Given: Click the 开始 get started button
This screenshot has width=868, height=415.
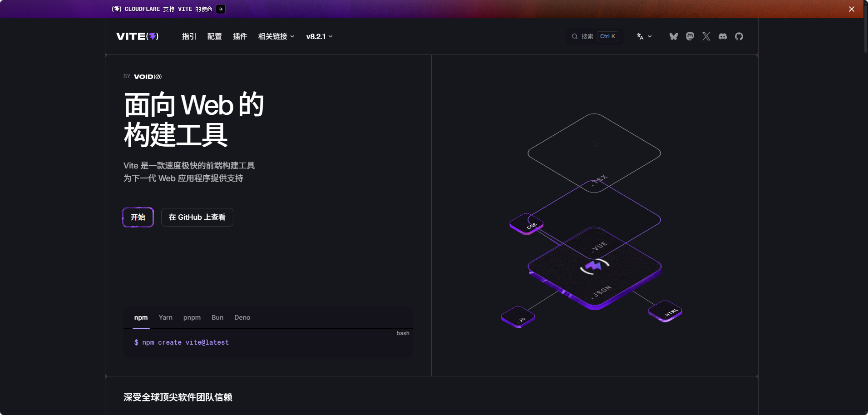Looking at the screenshot, I should (x=138, y=217).
